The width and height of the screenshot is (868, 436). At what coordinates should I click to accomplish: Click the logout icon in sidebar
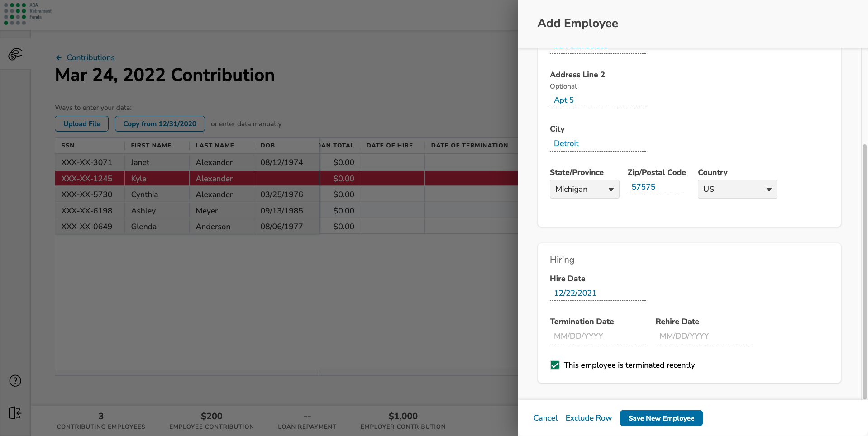(x=15, y=413)
